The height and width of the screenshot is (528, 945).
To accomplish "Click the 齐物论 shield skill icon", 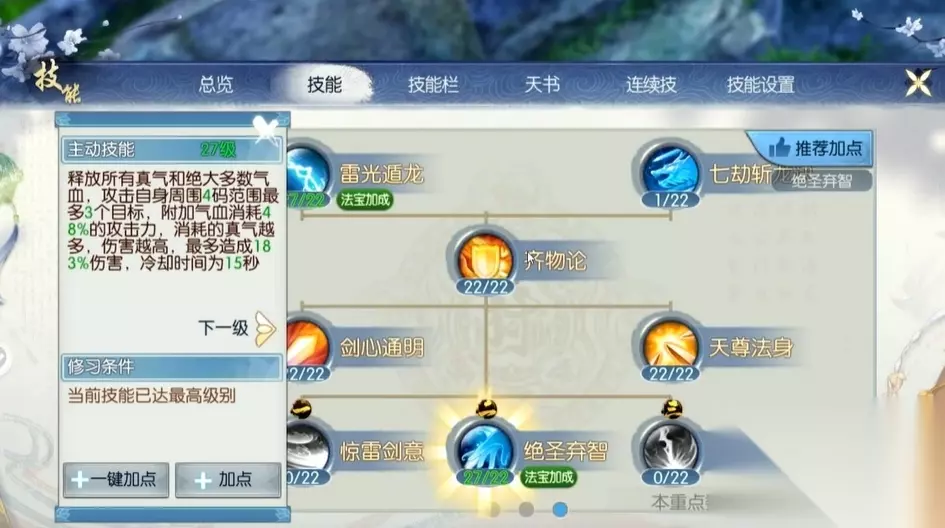I will 485,259.
